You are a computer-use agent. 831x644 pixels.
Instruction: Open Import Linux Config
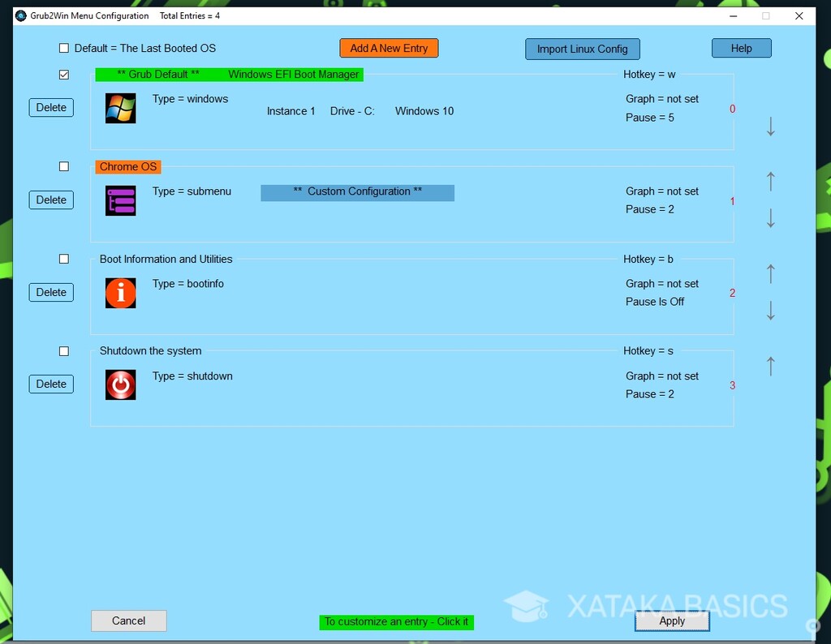[x=582, y=49]
